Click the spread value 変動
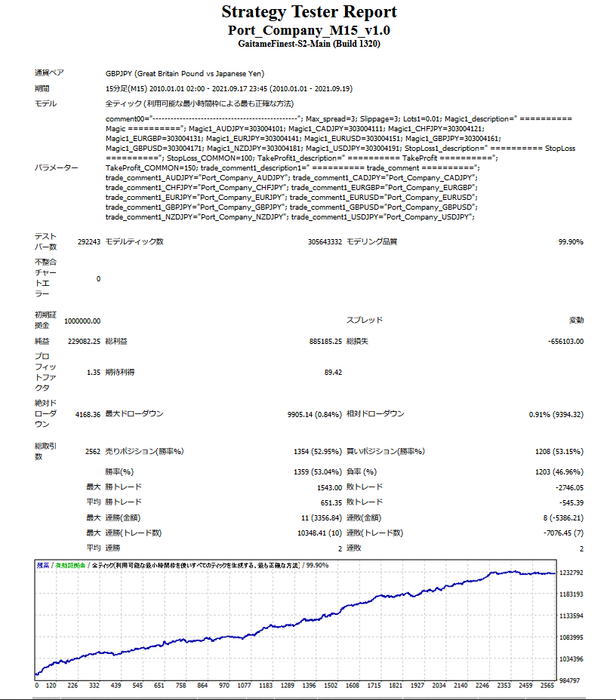The width and height of the screenshot is (616, 700). tap(576, 320)
